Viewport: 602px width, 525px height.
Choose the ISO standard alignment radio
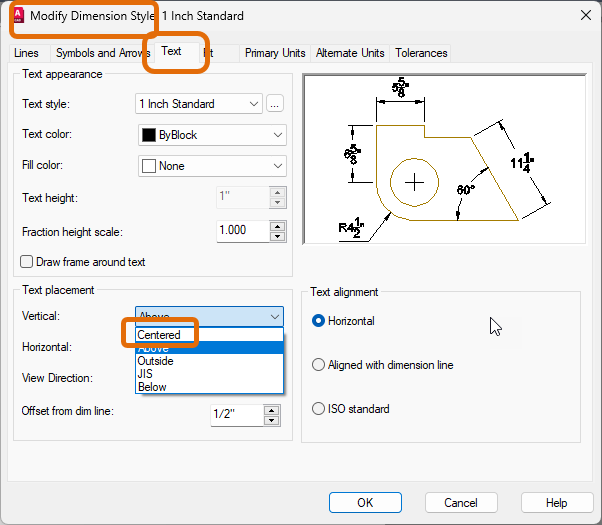point(318,408)
